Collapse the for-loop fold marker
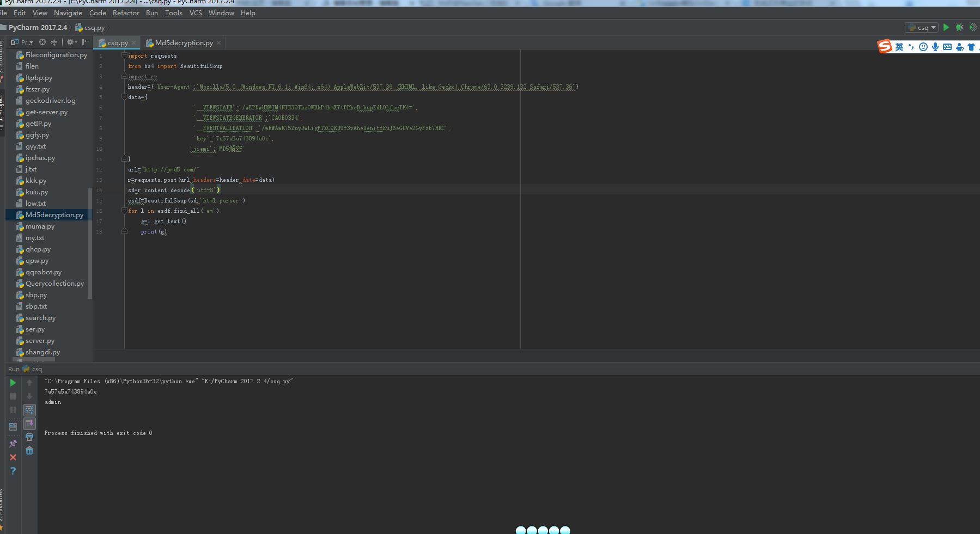 pyautogui.click(x=124, y=211)
